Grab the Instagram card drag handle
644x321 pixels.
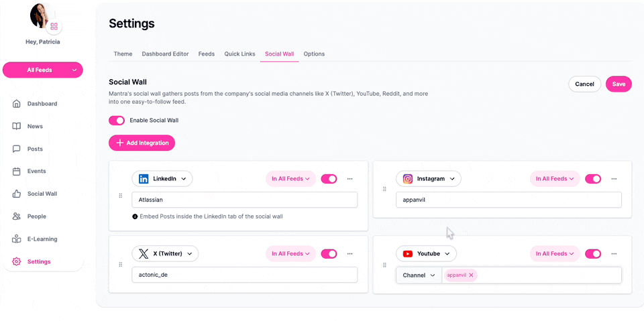pos(384,189)
